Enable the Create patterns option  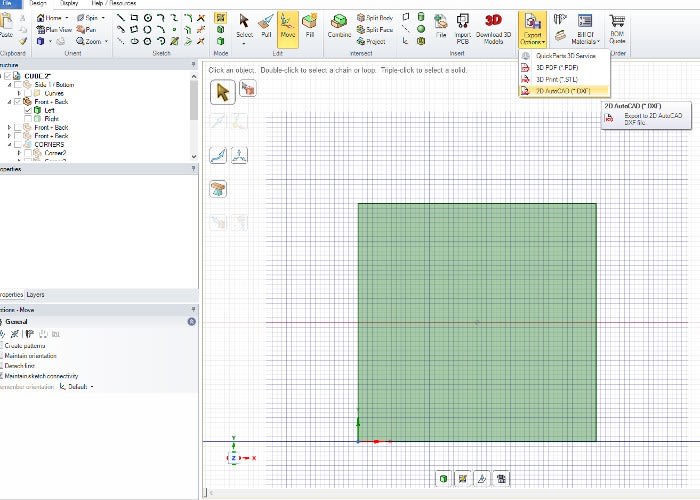click(x=24, y=346)
